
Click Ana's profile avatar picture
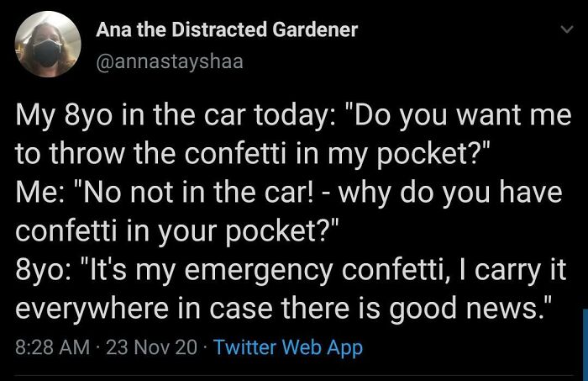coord(49,44)
